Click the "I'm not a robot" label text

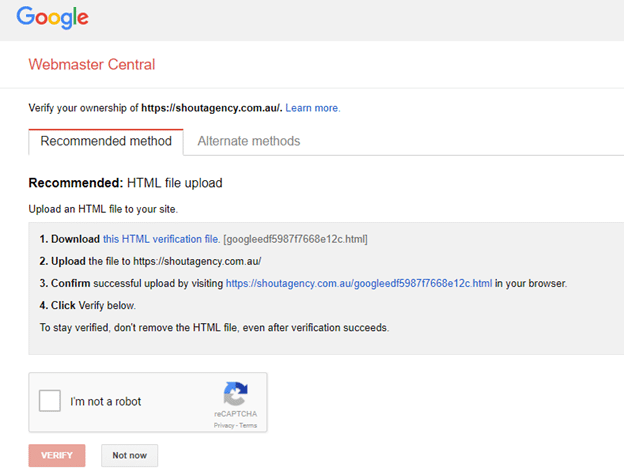(x=106, y=402)
